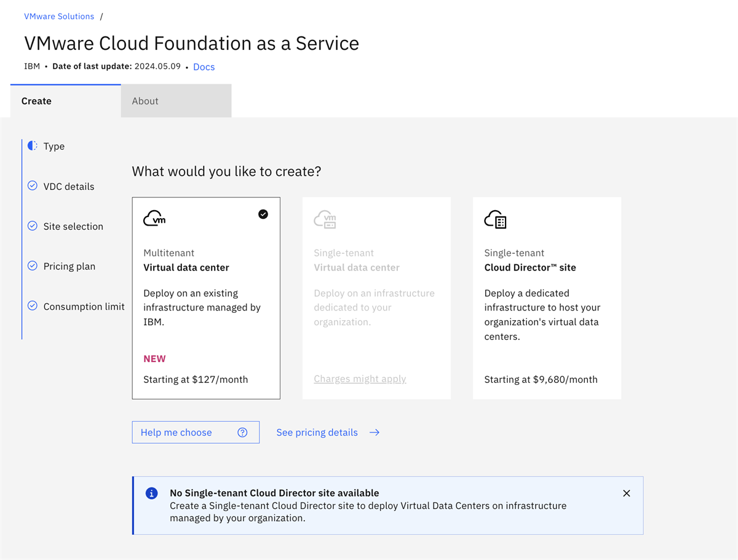738x560 pixels.
Task: Select the Single-tenant Cloud Director site option
Action: (546, 298)
